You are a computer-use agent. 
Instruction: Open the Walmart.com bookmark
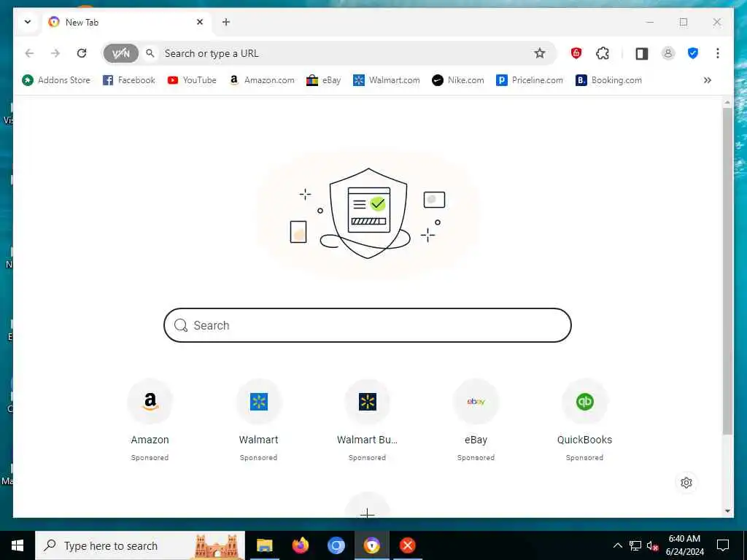[x=387, y=80]
